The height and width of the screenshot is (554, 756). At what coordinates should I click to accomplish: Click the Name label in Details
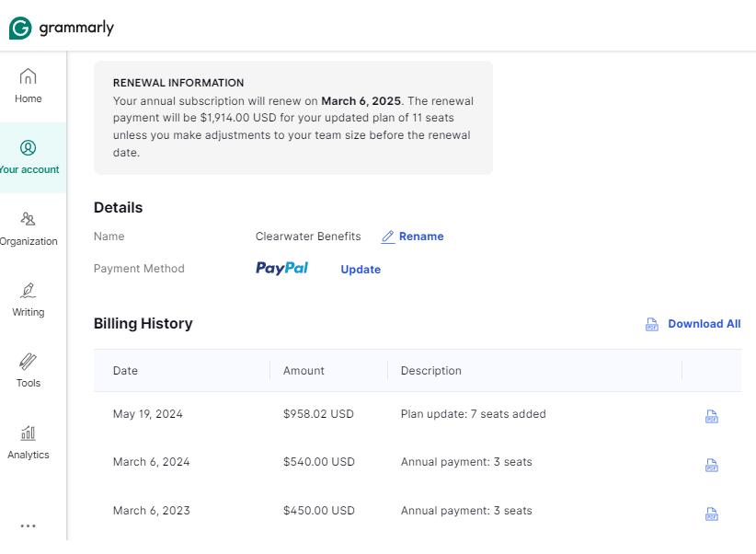click(109, 237)
